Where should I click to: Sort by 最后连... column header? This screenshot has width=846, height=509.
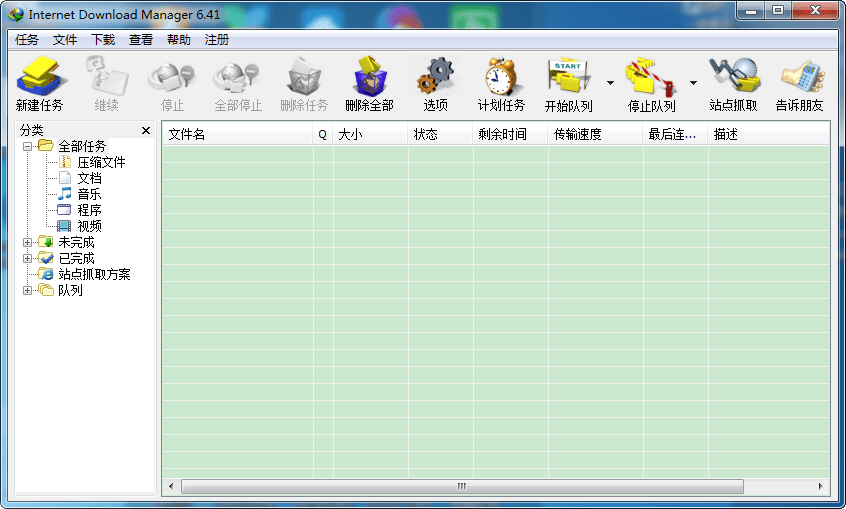676,134
